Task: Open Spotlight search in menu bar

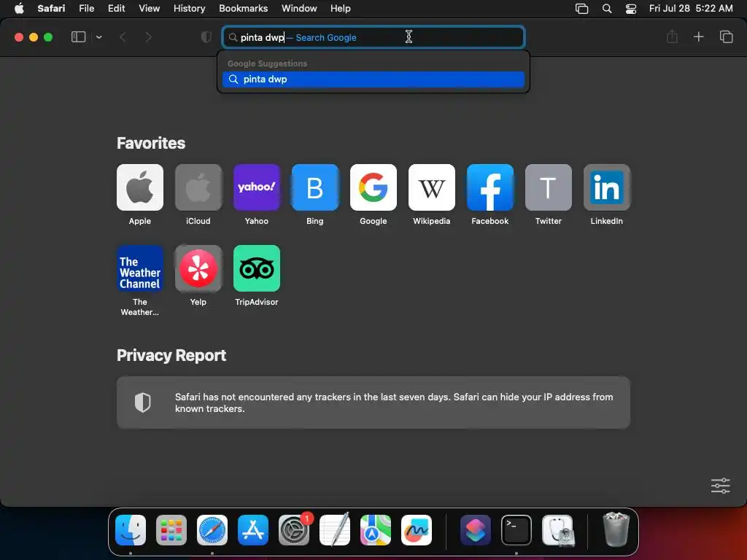Action: pyautogui.click(x=607, y=9)
